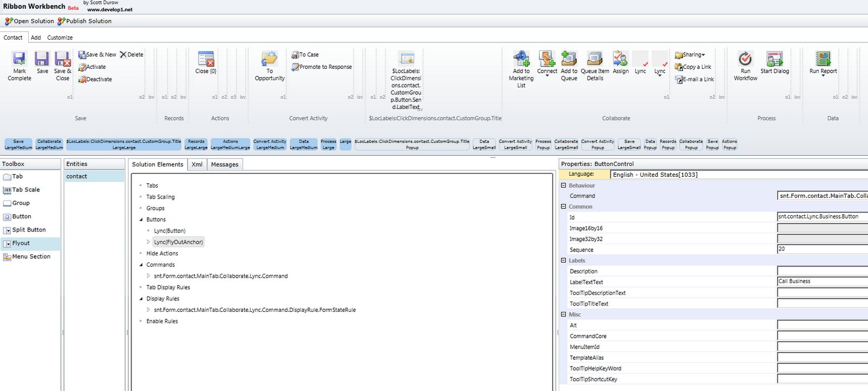Click Open Solution in the toolbar
Image resolution: width=868 pixels, height=391 pixels.
point(29,21)
